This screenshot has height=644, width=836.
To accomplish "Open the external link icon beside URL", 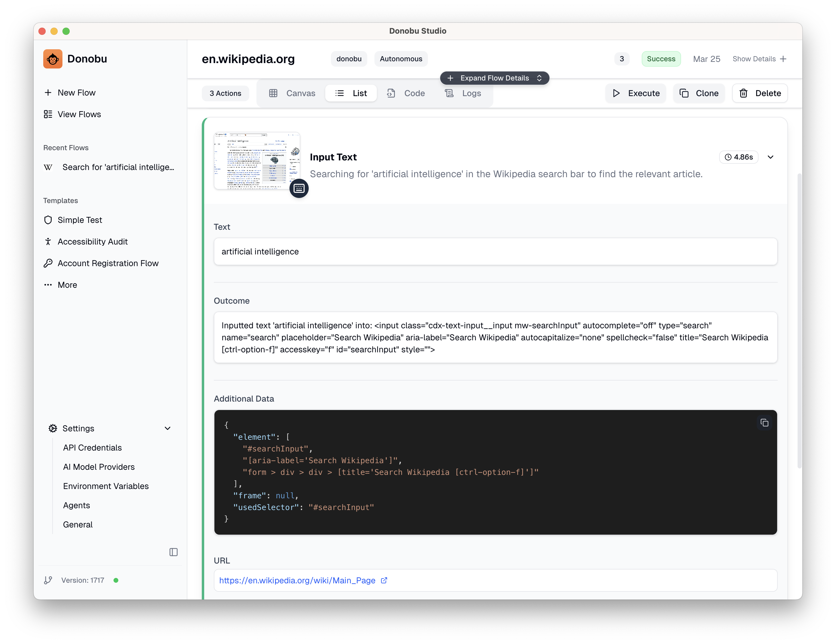I will (384, 580).
